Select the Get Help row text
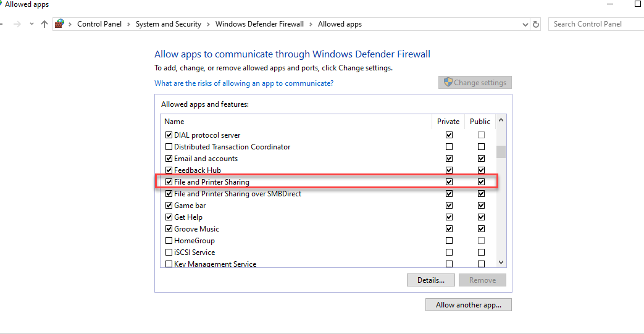The width and height of the screenshot is (644, 334). coord(188,217)
